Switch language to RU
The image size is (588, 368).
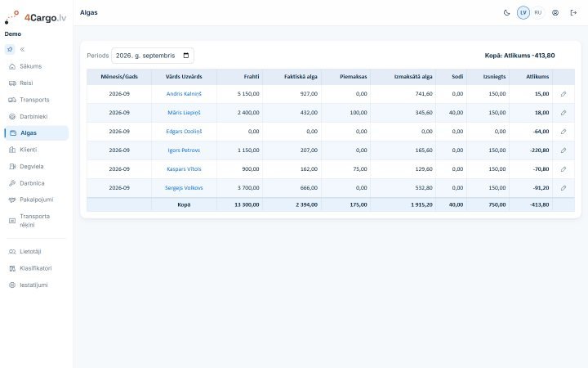537,13
